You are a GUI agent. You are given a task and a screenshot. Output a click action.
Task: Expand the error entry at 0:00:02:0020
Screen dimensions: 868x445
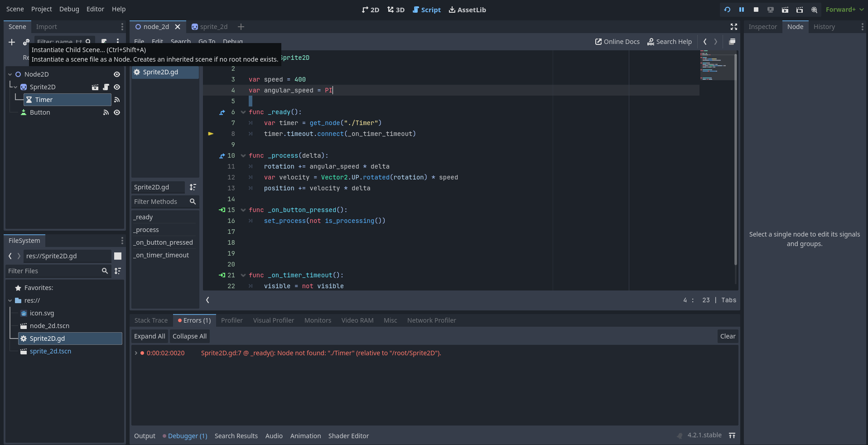tap(136, 353)
